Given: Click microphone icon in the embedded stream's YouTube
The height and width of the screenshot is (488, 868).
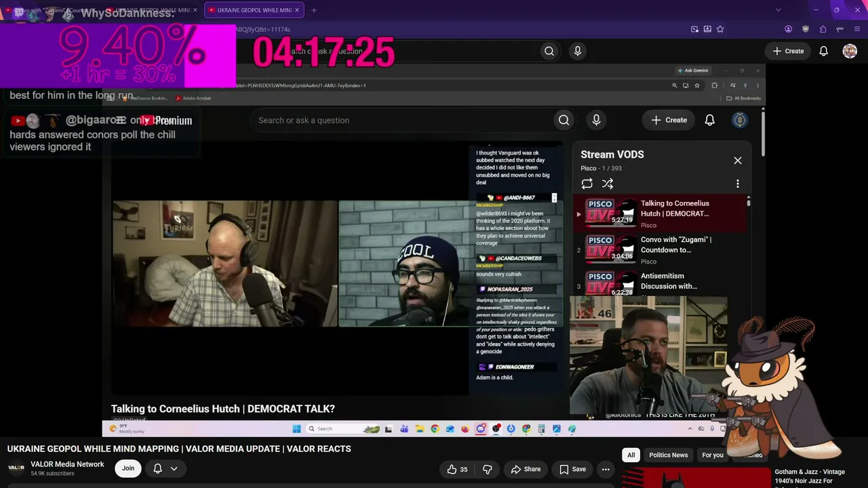Looking at the screenshot, I should [596, 120].
